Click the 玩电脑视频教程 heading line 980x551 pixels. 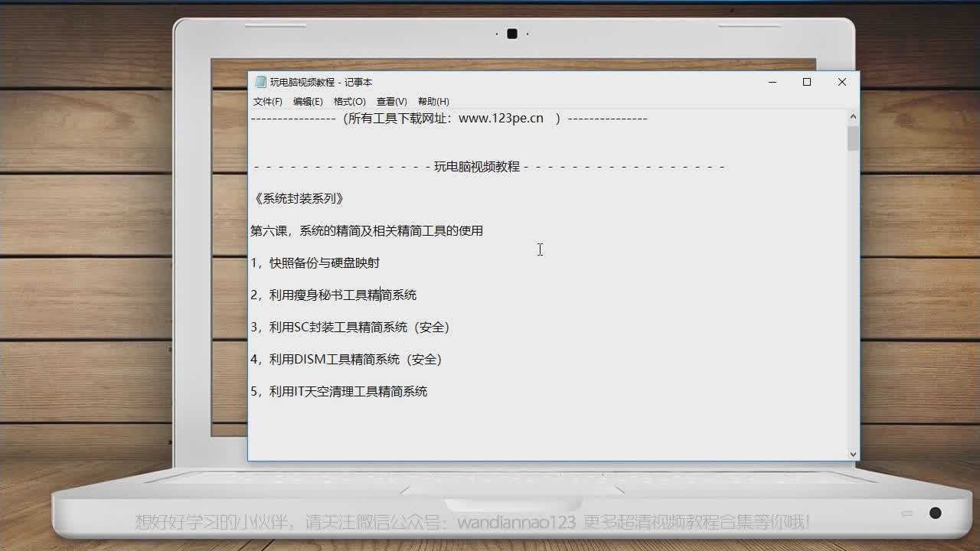pyautogui.click(x=488, y=166)
